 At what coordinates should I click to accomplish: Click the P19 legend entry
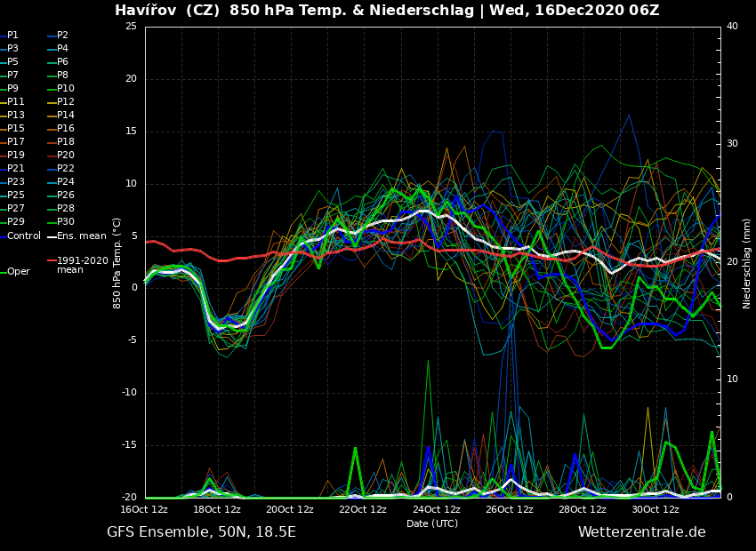pos(16,156)
